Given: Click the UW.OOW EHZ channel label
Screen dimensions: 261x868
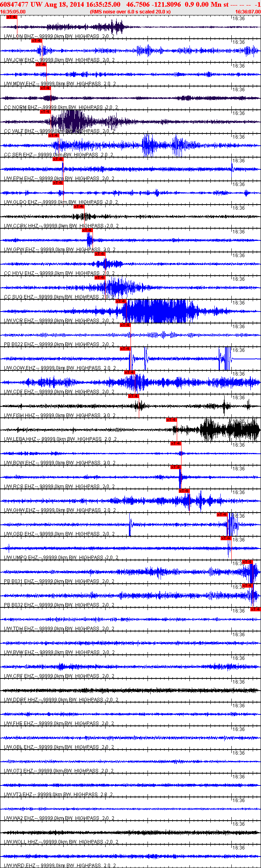Looking at the screenshot, I should coord(19,368).
